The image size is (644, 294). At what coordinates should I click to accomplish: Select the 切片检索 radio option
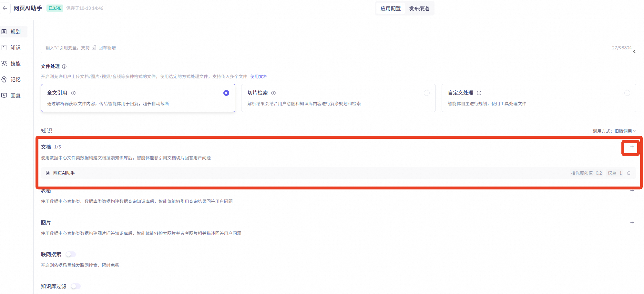427,93
